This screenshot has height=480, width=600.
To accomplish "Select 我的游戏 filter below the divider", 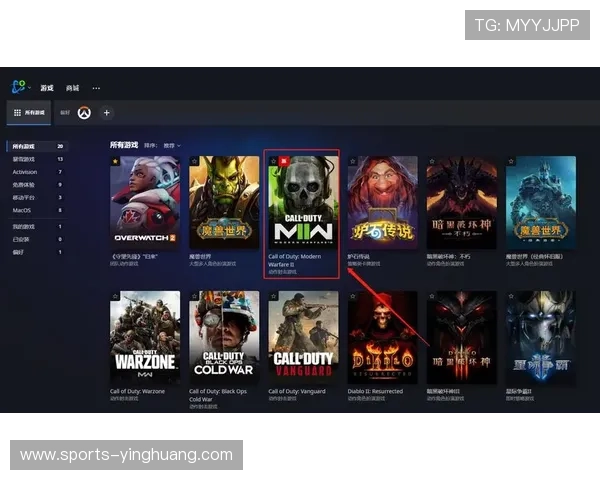I will pos(38,227).
